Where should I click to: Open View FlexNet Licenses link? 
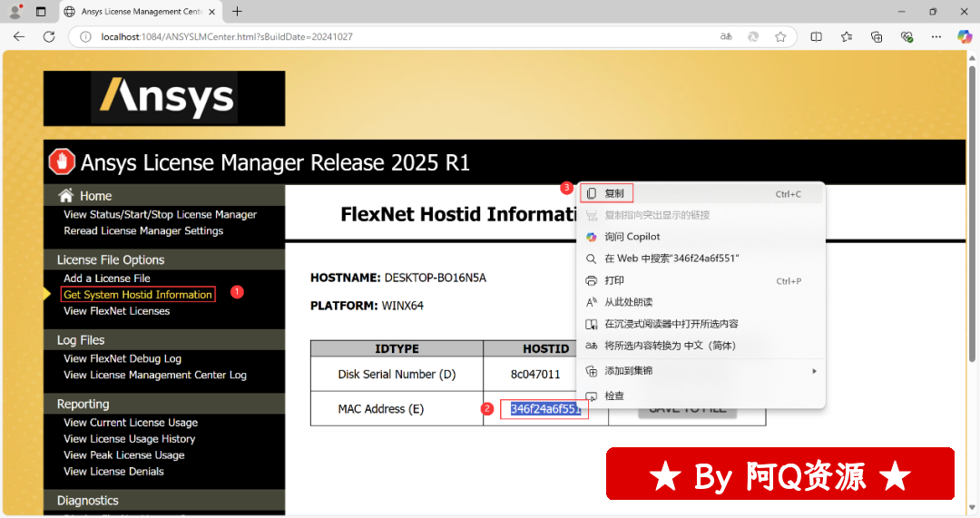[x=116, y=310]
